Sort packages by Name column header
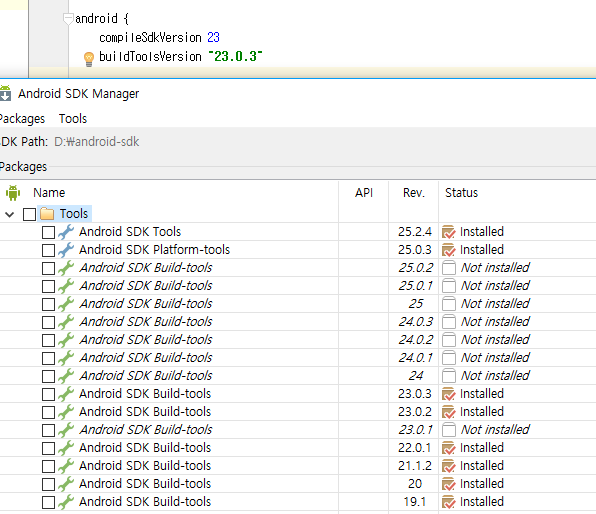The width and height of the screenshot is (596, 514). tap(49, 193)
